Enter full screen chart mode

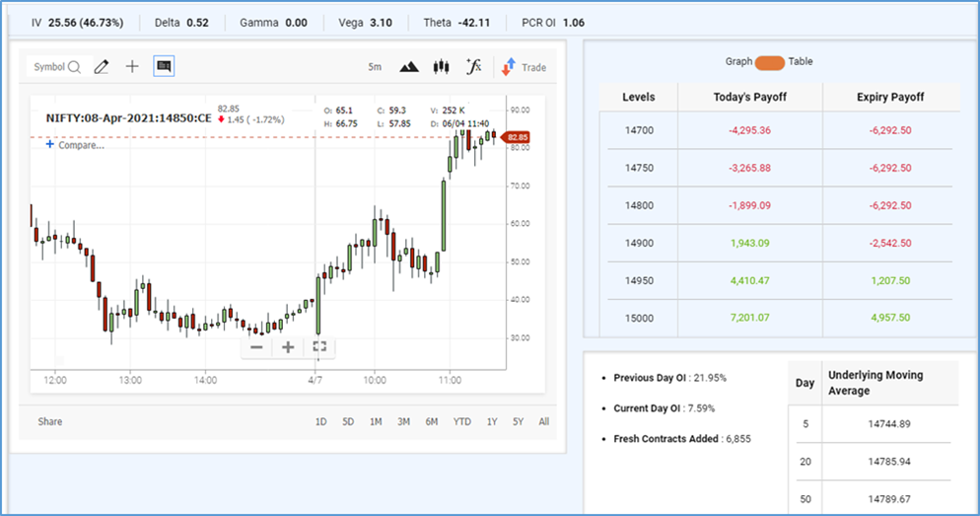[x=318, y=347]
